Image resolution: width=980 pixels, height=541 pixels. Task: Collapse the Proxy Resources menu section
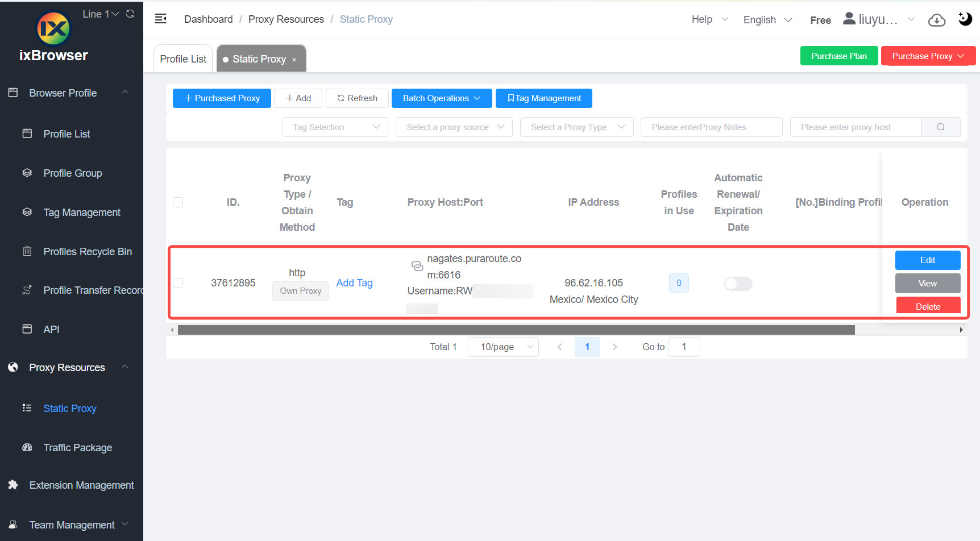click(x=124, y=367)
